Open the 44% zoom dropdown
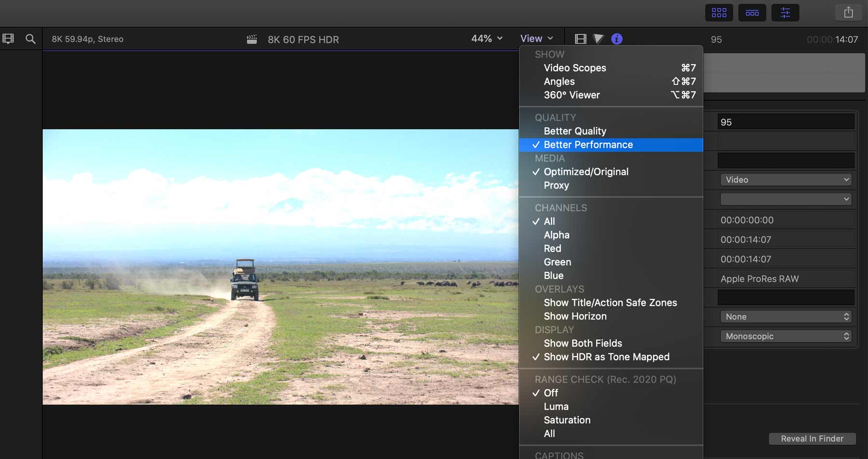 487,39
